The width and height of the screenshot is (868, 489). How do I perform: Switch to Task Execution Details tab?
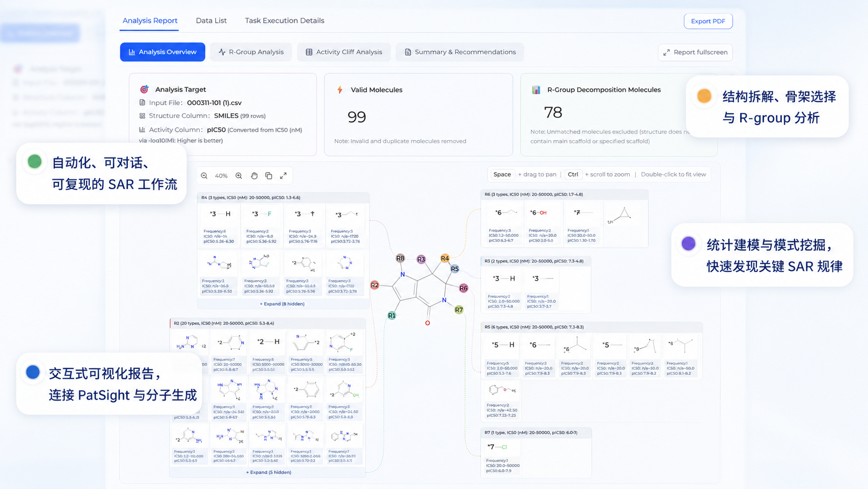click(284, 21)
